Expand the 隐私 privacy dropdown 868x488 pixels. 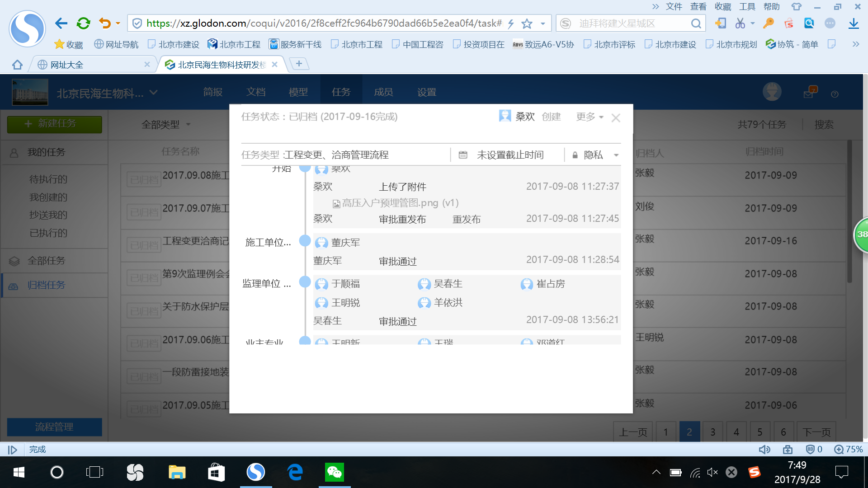click(616, 155)
